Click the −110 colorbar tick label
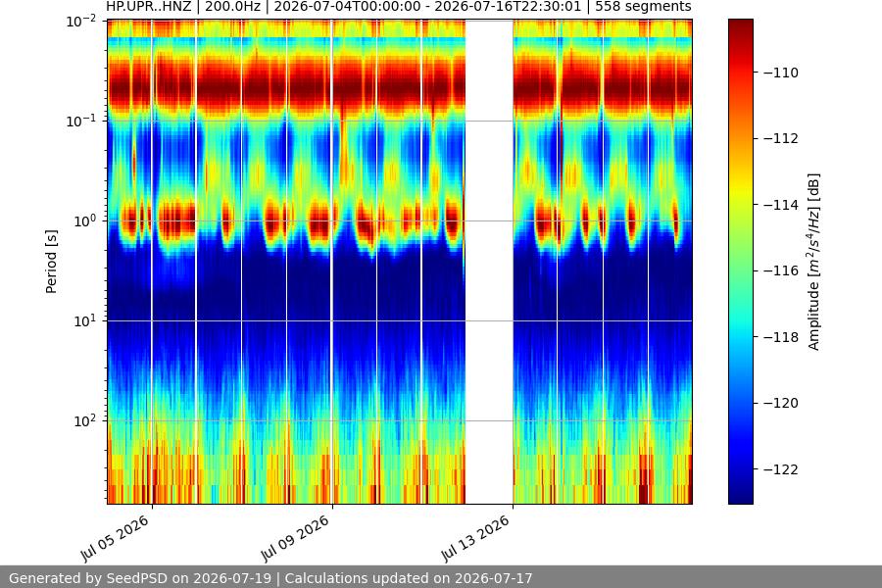882x588 pixels. point(781,73)
